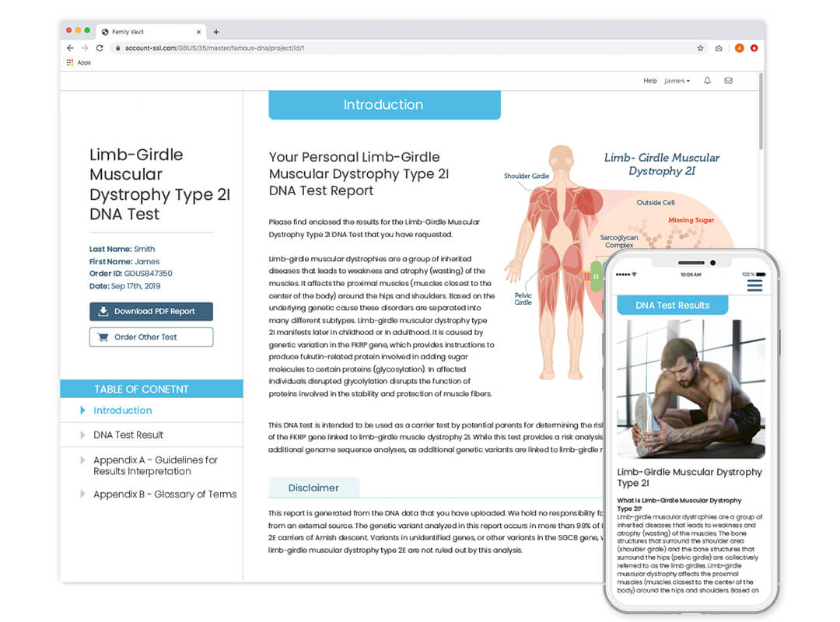Expand the arrow beside Appendix A
The height and width of the screenshot is (622, 840).
82,460
